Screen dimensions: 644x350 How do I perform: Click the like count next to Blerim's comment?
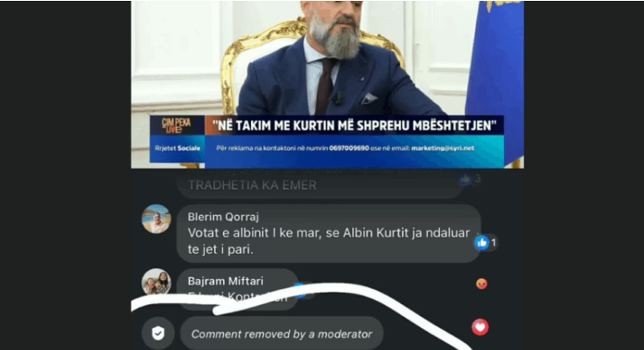[x=494, y=243]
